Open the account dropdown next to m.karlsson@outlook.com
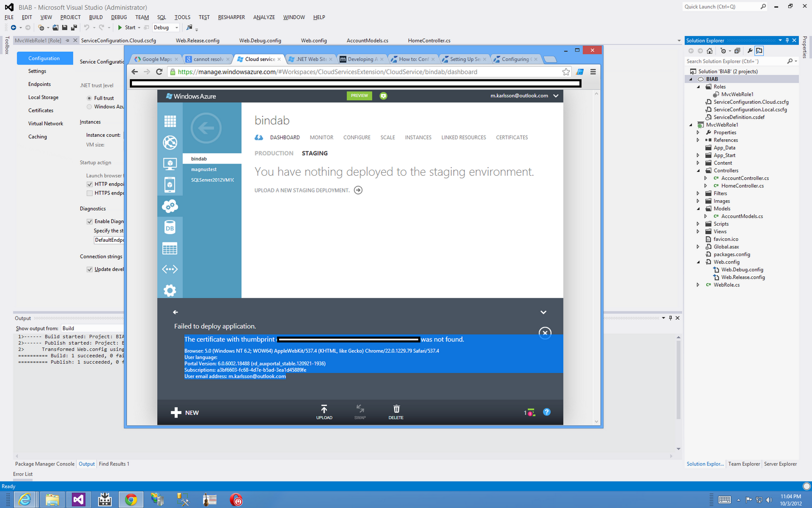 point(556,96)
